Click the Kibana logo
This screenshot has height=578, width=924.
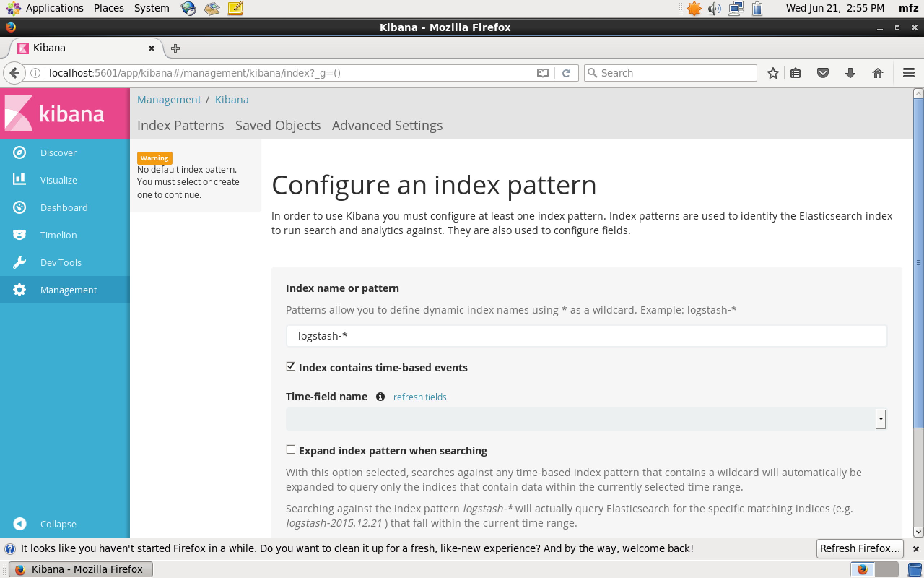click(x=65, y=113)
